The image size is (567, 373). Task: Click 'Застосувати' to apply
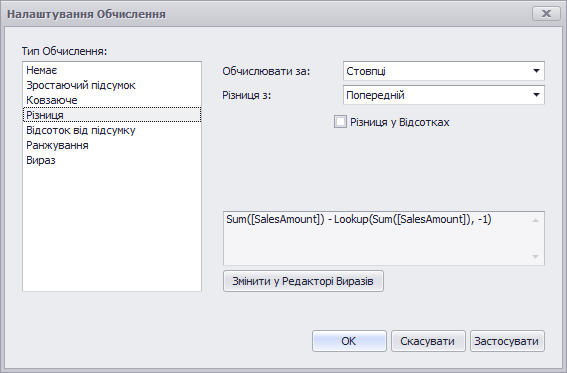507,341
